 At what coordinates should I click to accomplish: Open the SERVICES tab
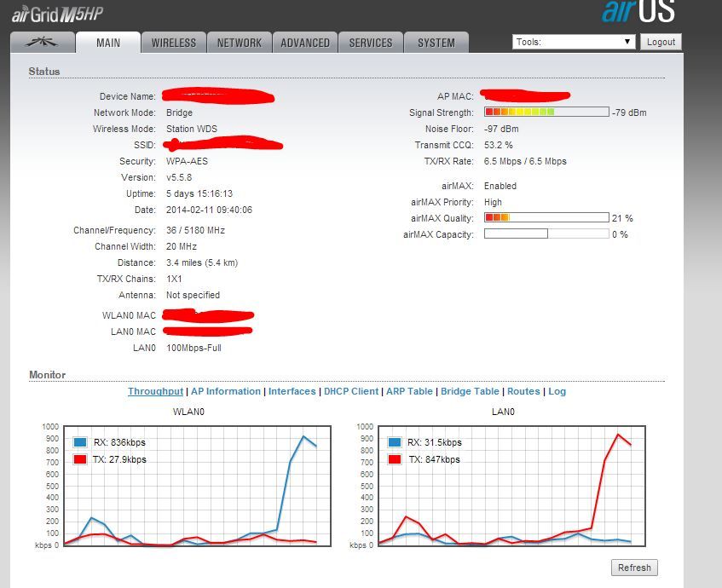(371, 43)
